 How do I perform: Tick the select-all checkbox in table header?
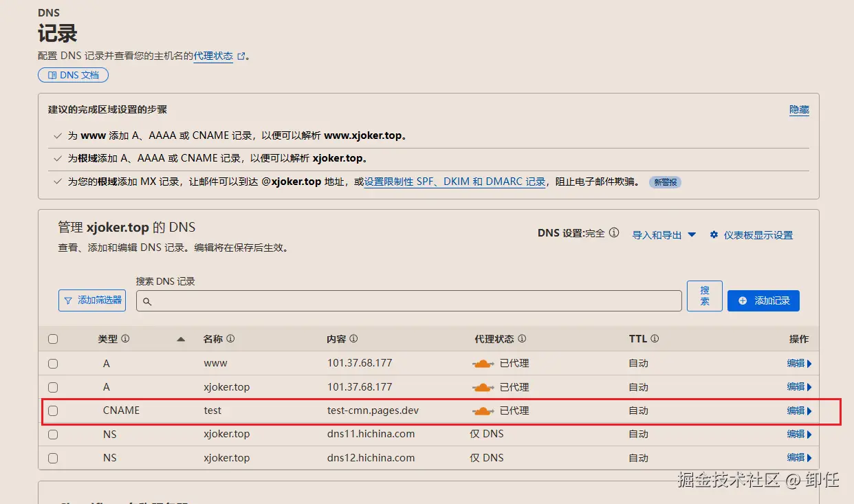click(53, 339)
